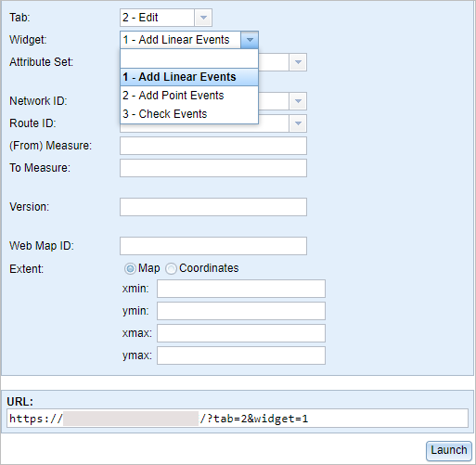Click the Network ID: label
The image size is (476, 465).
[x=38, y=101]
